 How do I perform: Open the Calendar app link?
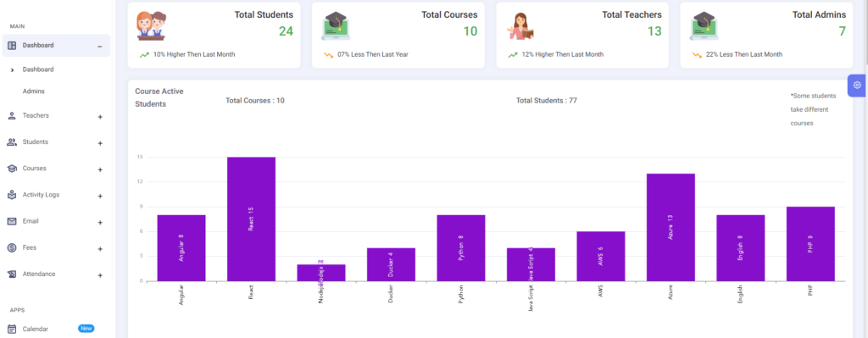click(36, 329)
